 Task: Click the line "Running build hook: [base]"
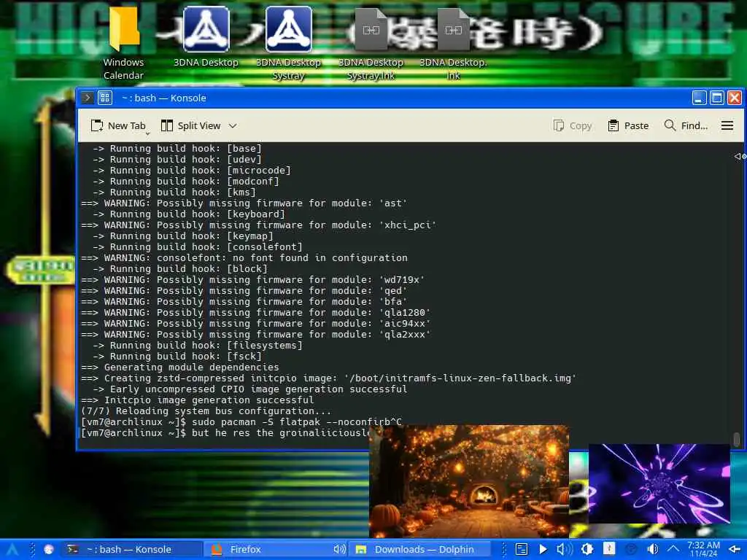point(177,148)
